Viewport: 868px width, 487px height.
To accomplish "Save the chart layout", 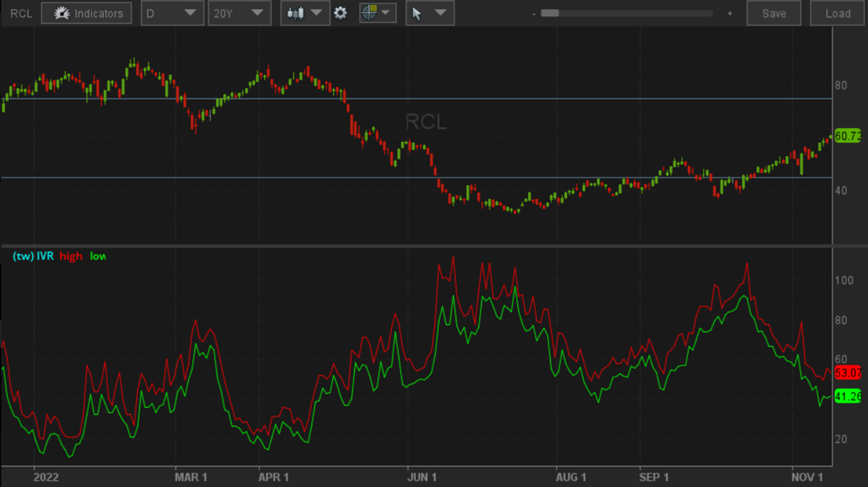I will tap(774, 13).
